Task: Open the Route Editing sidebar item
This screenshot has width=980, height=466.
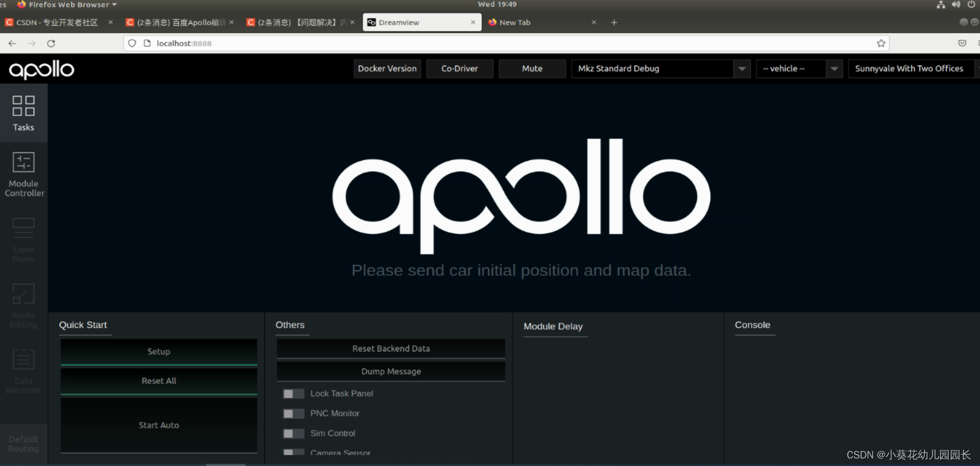Action: (24, 306)
